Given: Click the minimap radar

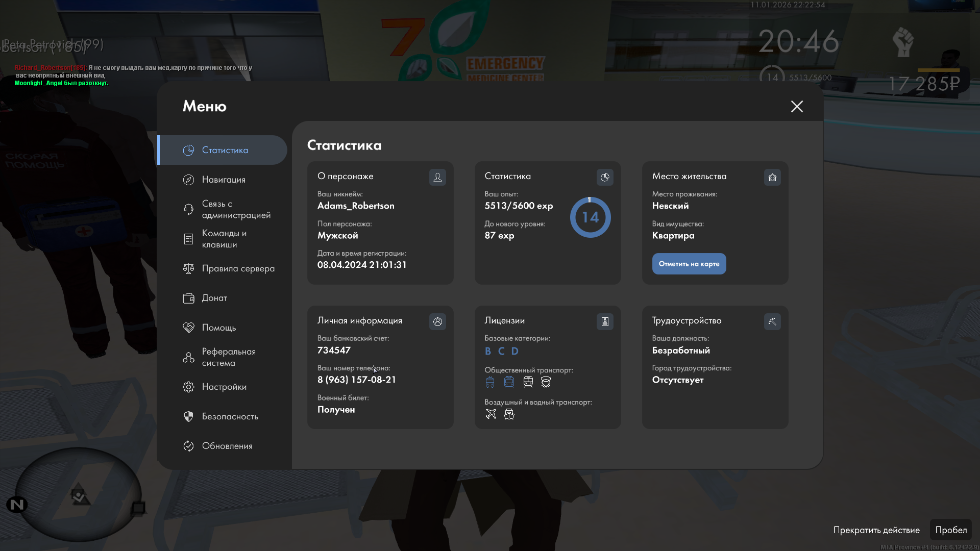Looking at the screenshot, I should tap(78, 495).
